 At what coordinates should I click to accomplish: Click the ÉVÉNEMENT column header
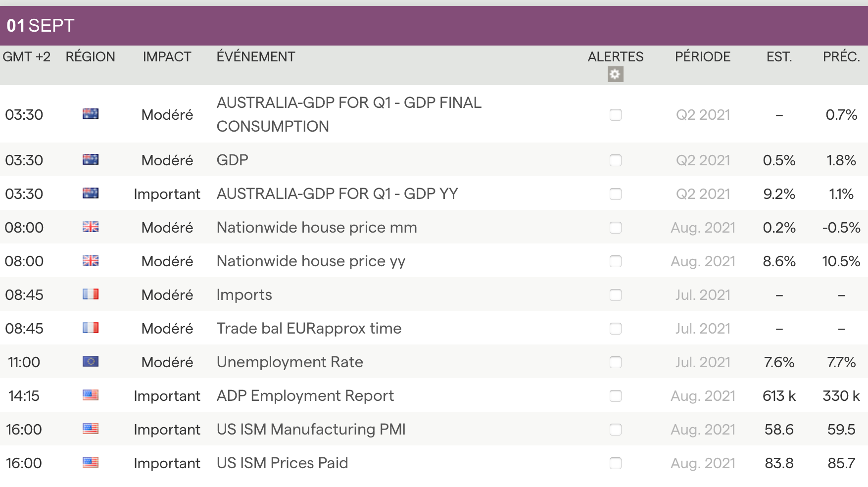click(255, 57)
